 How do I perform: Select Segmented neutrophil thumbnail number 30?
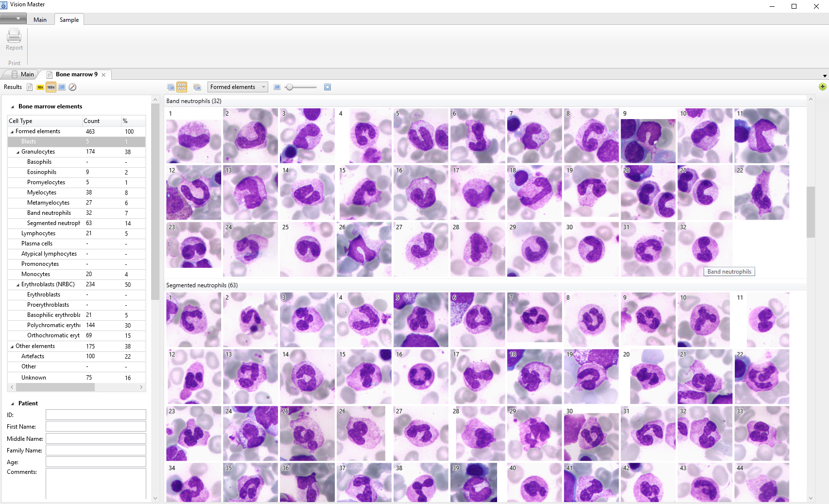[591, 434]
